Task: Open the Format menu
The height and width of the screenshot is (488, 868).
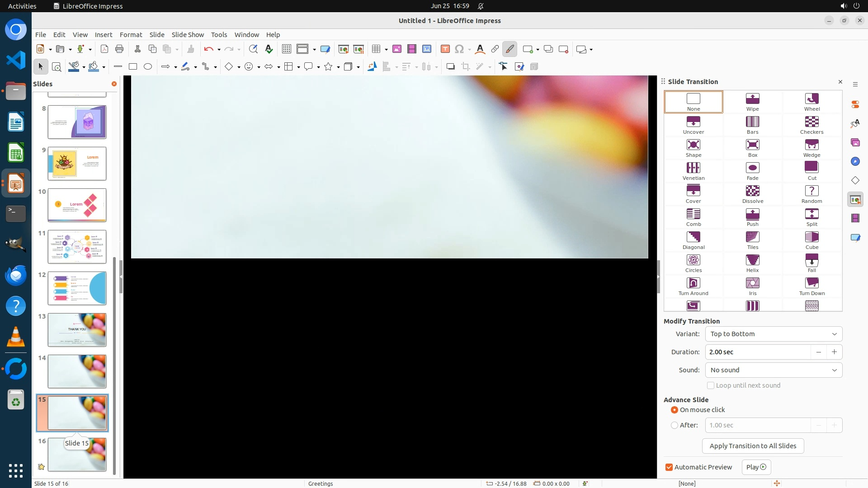Action: [131, 35]
